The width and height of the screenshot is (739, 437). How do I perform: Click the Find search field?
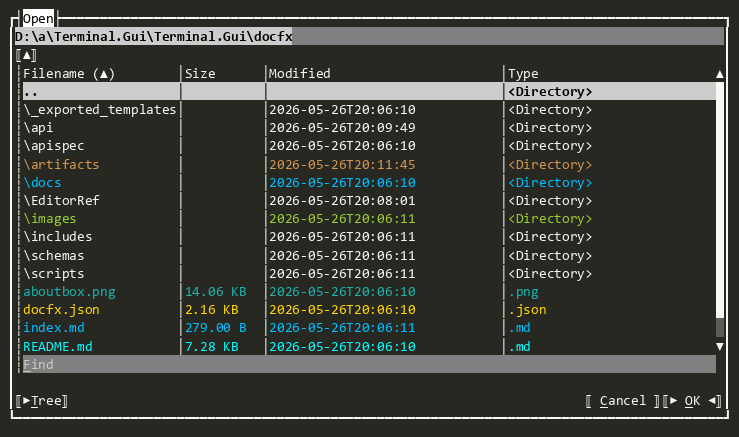(x=370, y=364)
